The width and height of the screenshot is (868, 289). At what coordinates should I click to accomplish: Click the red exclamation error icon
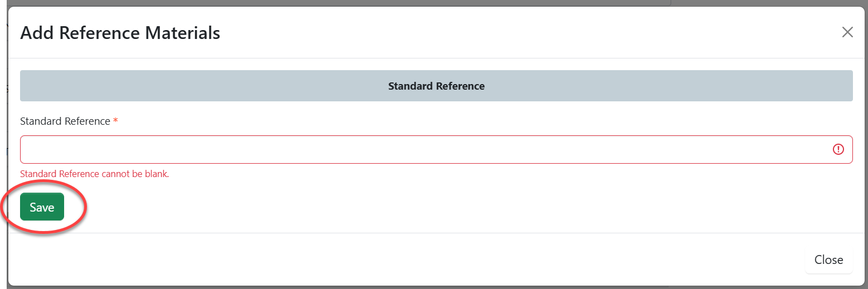coord(838,149)
